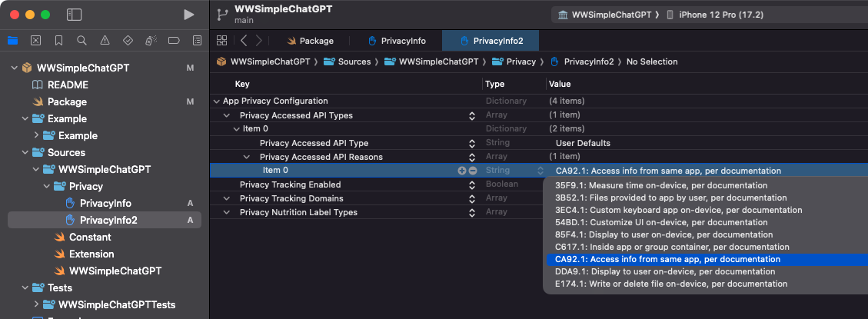
Task: Open the Breakpoint navigator
Action: 174,41
